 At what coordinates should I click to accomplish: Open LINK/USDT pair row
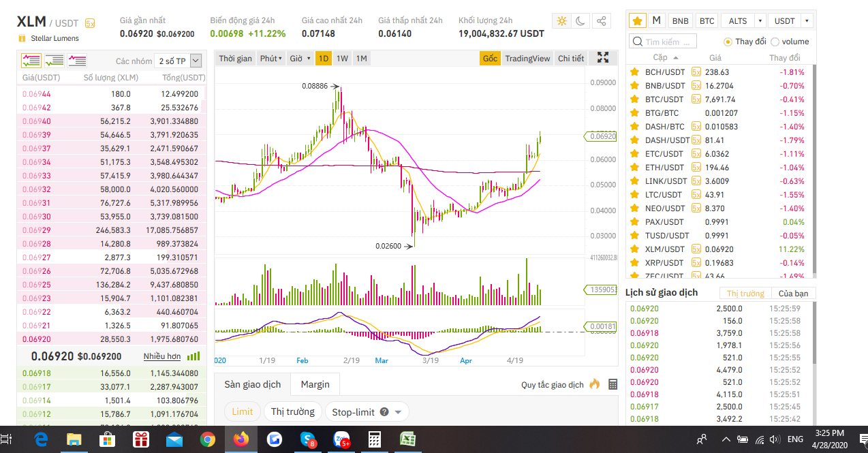tap(721, 181)
